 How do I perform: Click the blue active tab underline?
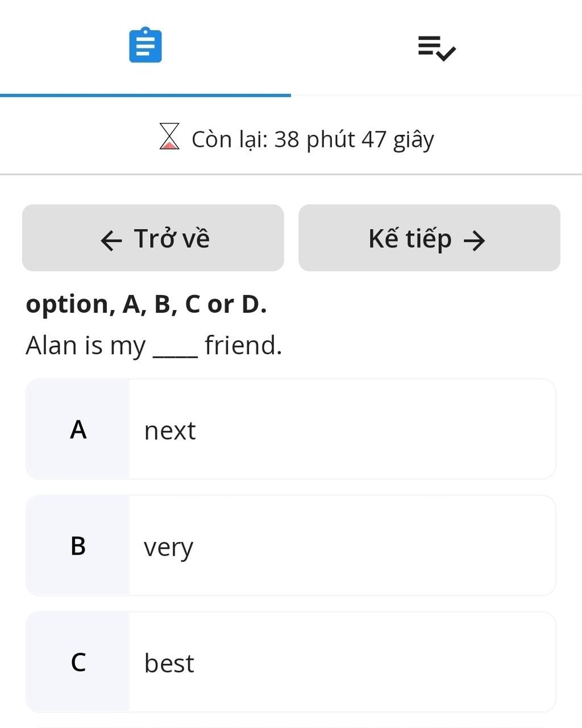[145, 95]
